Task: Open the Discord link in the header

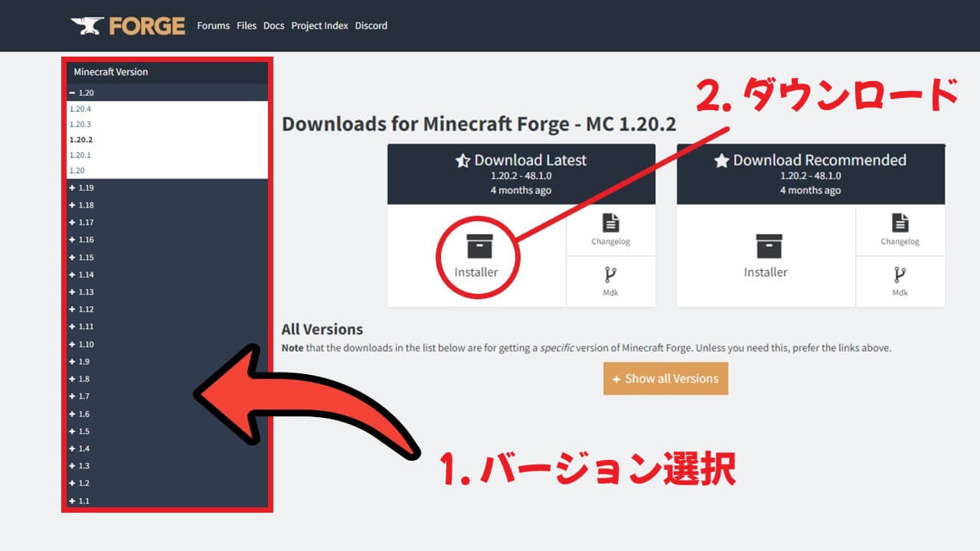Action: [371, 25]
